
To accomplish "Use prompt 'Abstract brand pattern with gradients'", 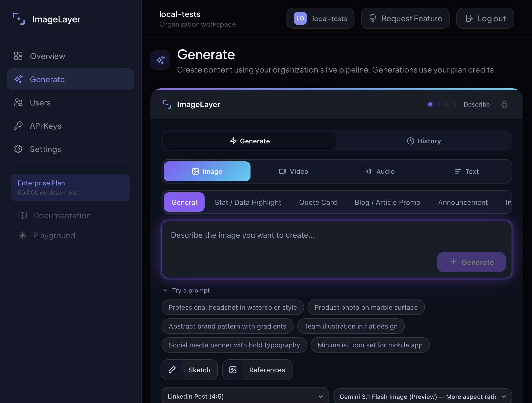I will (228, 326).
